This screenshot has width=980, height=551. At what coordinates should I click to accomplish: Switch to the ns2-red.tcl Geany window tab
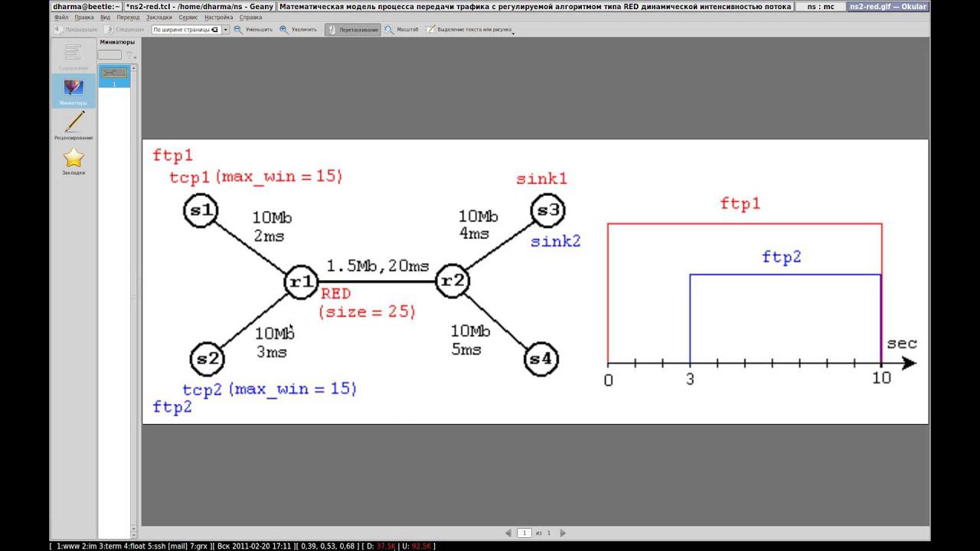coord(198,6)
